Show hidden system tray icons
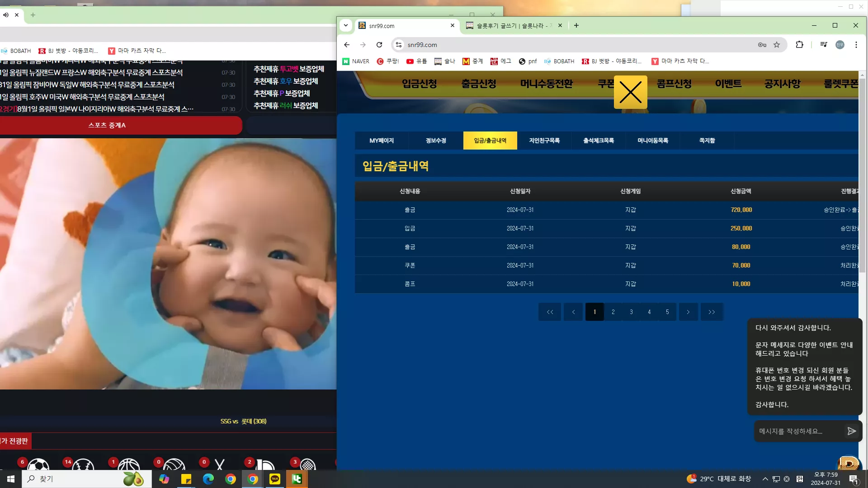Viewport: 868px width, 488px height. pyautogui.click(x=765, y=479)
